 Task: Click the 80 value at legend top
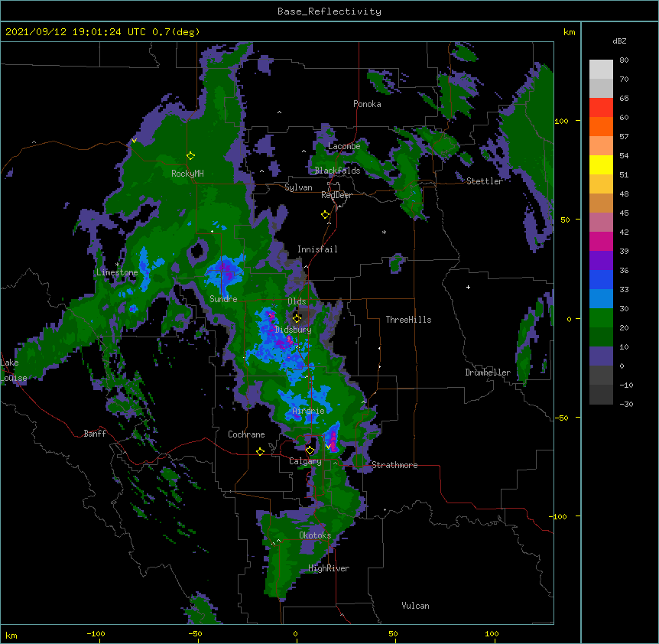(x=624, y=60)
